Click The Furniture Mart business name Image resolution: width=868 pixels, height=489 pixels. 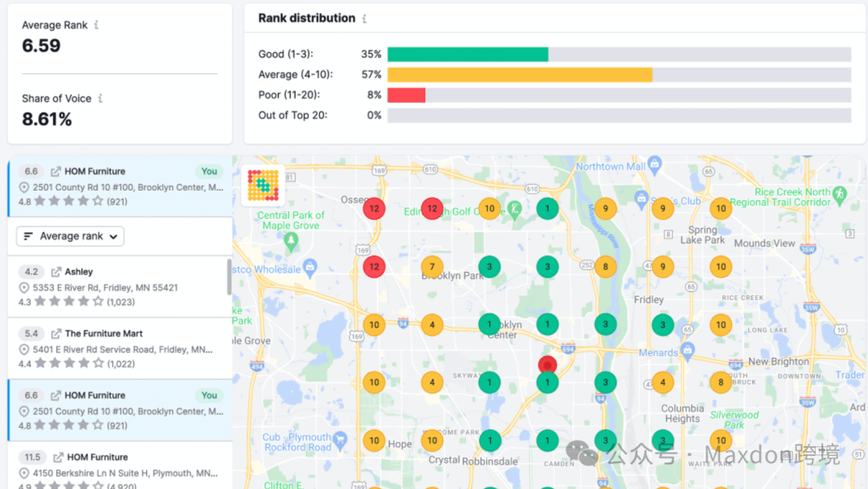(104, 334)
